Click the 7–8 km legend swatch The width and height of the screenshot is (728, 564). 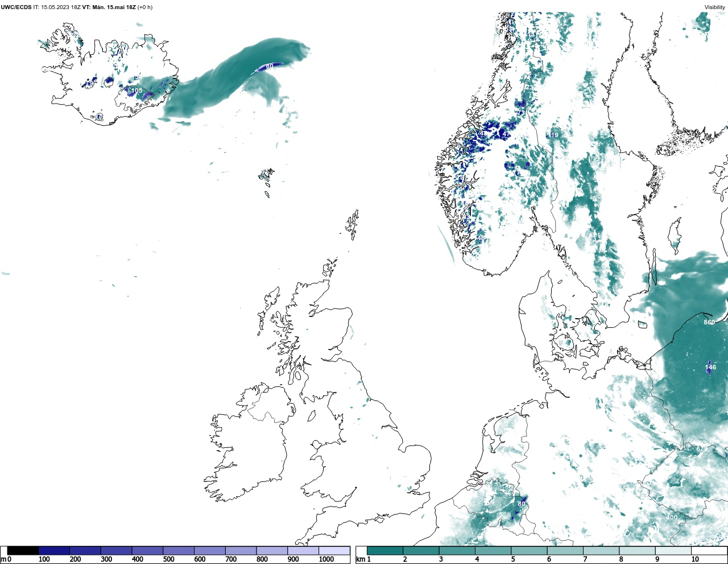(602, 550)
